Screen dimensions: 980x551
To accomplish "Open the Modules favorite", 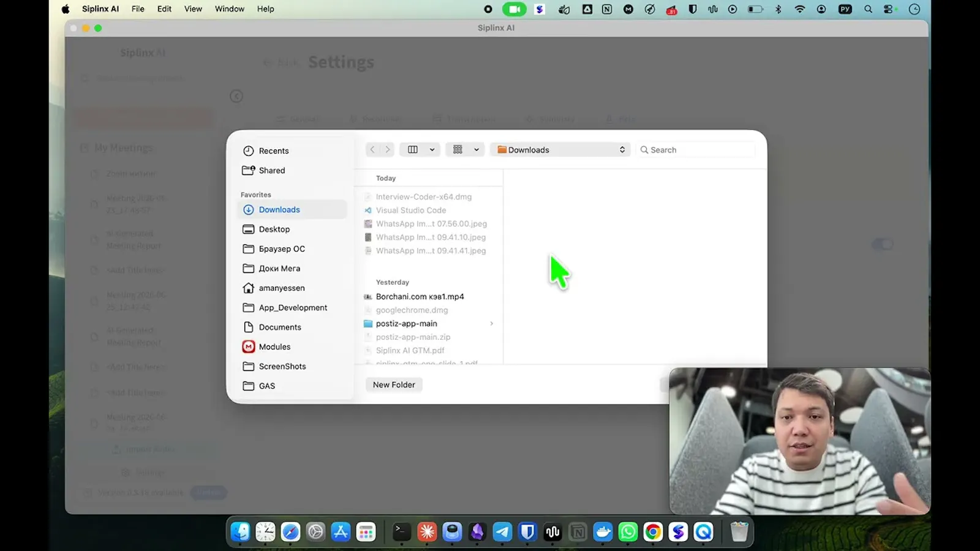I will tap(266, 347).
